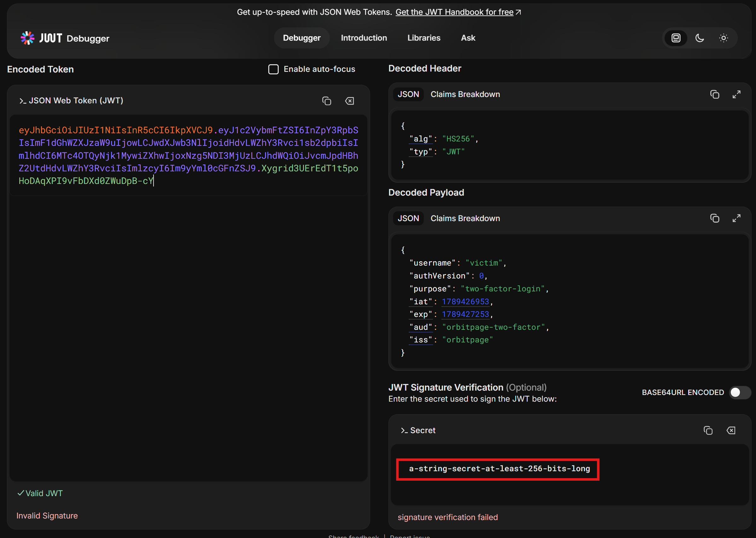756x538 pixels.
Task: Copy the secret value
Action: tap(708, 430)
